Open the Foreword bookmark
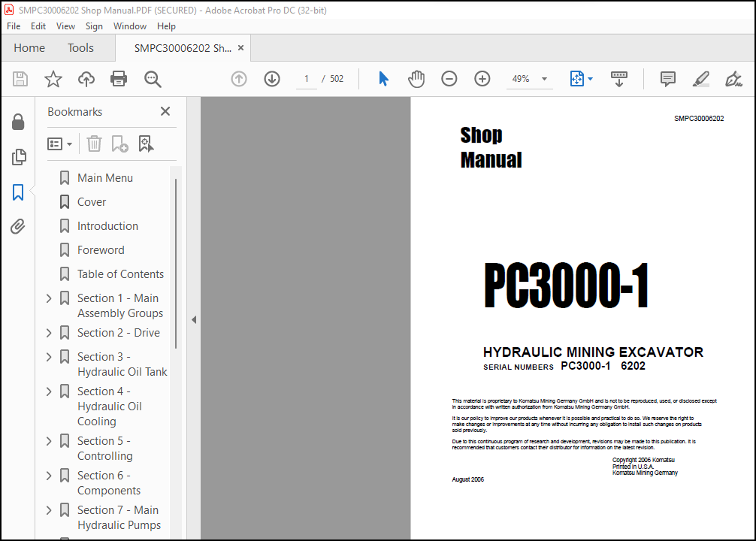This screenshot has height=541, width=756. 101,250
